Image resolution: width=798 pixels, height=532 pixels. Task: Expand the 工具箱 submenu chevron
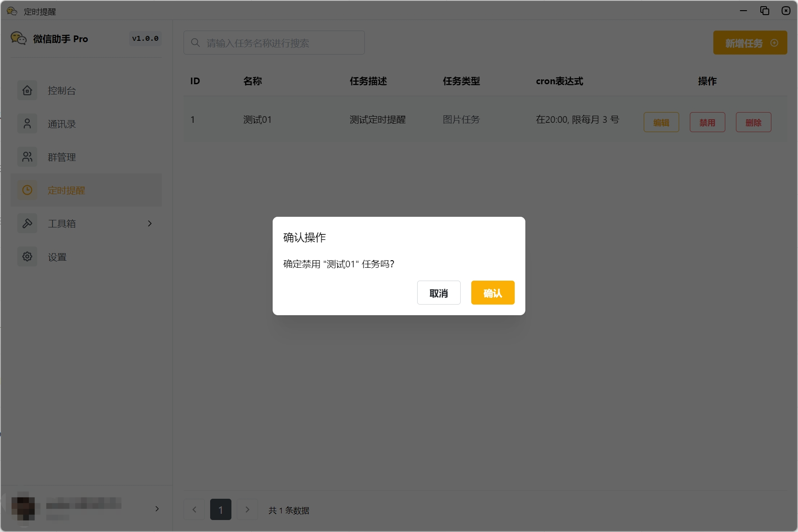click(x=149, y=223)
